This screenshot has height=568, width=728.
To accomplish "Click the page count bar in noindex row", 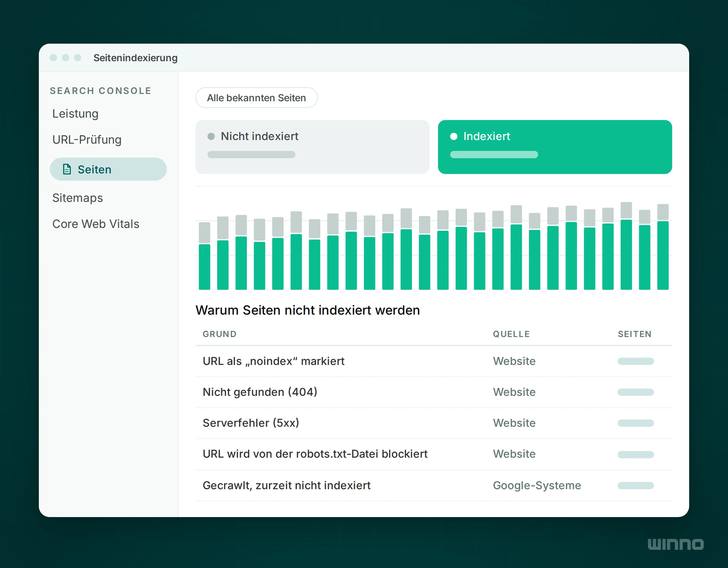I will point(636,362).
